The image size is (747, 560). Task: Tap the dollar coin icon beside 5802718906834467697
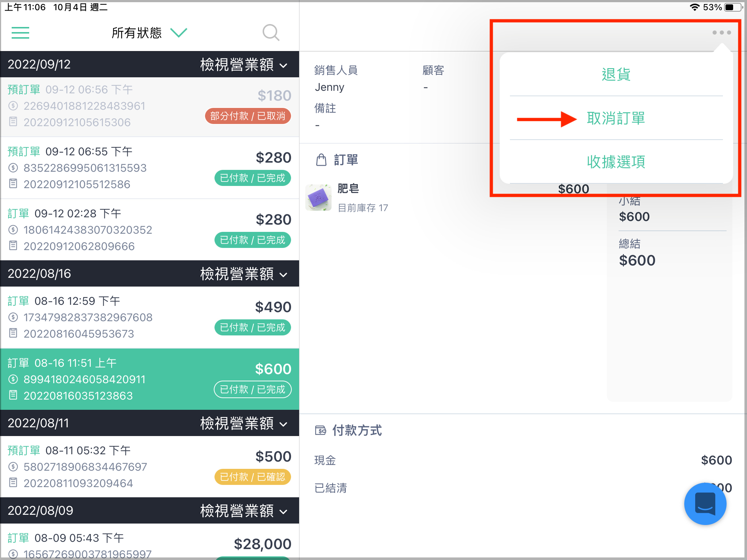tap(13, 467)
